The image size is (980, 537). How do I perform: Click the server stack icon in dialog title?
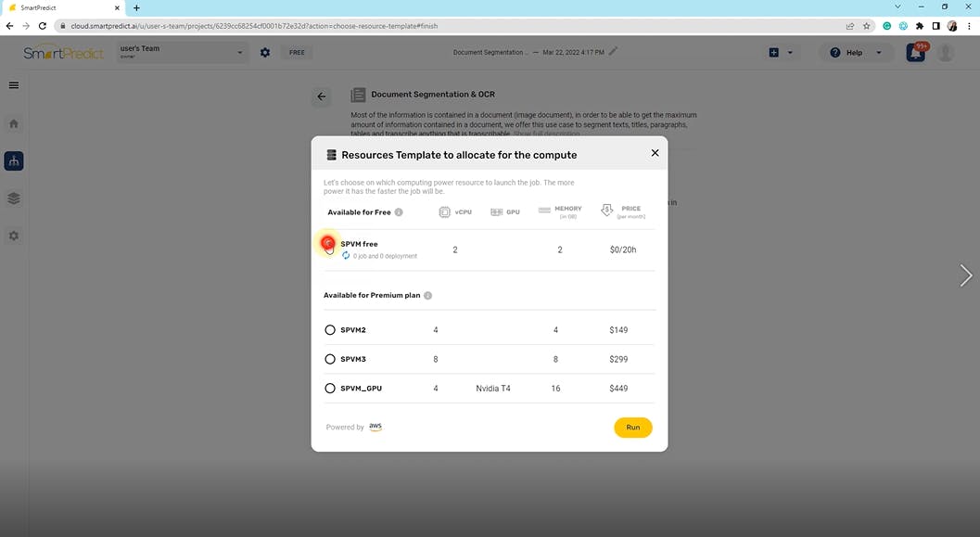point(331,155)
